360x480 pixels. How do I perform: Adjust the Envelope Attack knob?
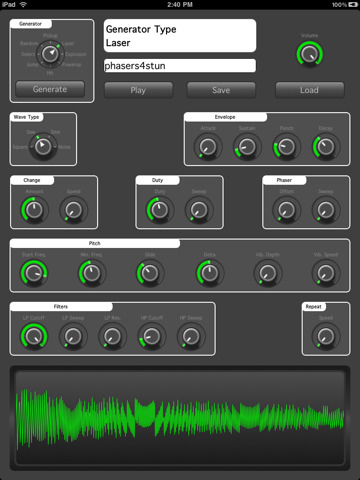pos(208,147)
